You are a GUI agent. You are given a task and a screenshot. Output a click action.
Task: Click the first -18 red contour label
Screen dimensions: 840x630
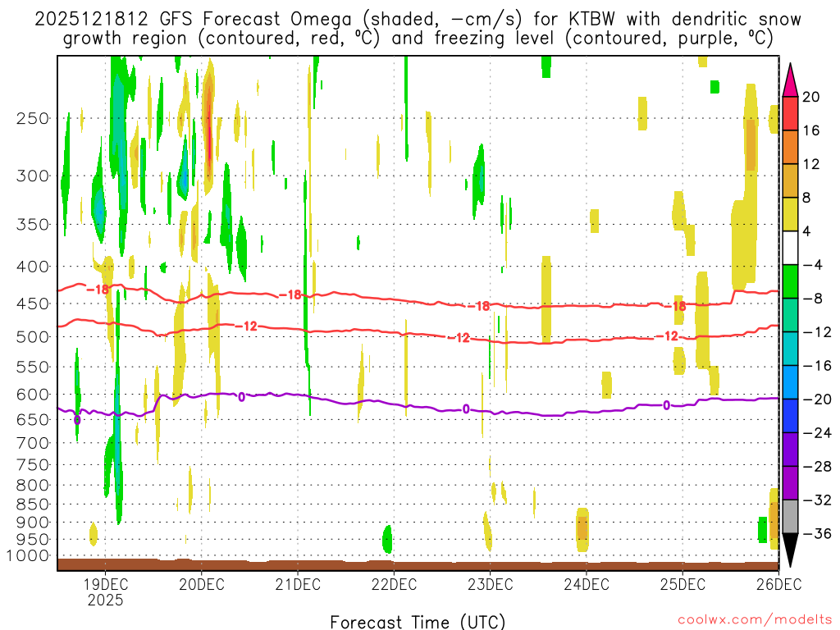(98, 290)
